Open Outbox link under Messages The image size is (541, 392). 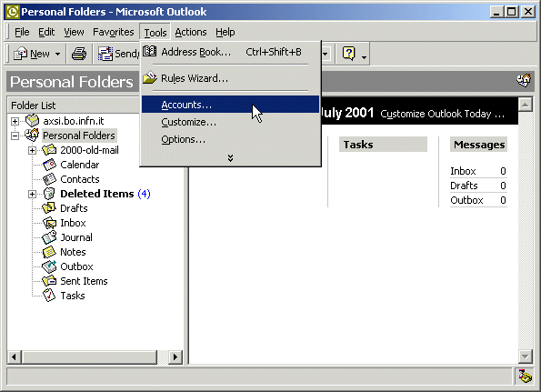(466, 200)
